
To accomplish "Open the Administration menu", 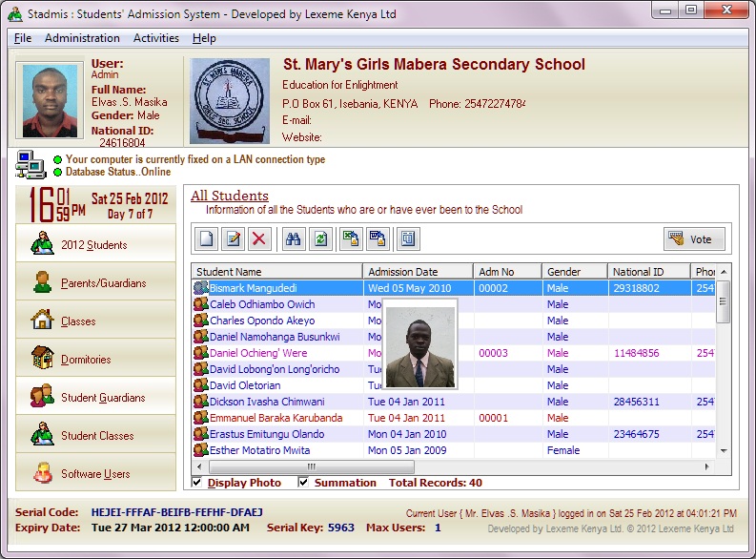I will coord(82,38).
